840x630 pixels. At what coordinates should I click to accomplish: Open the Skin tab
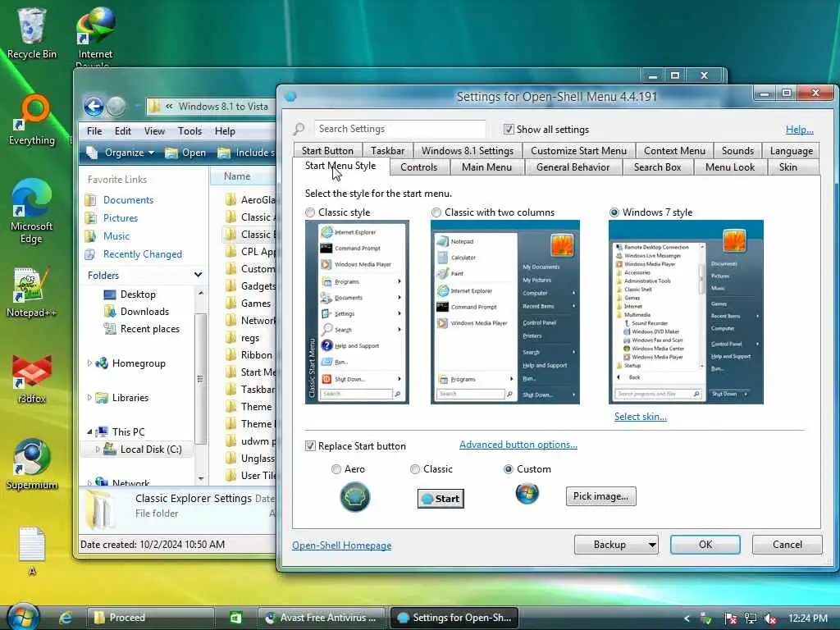tap(787, 167)
